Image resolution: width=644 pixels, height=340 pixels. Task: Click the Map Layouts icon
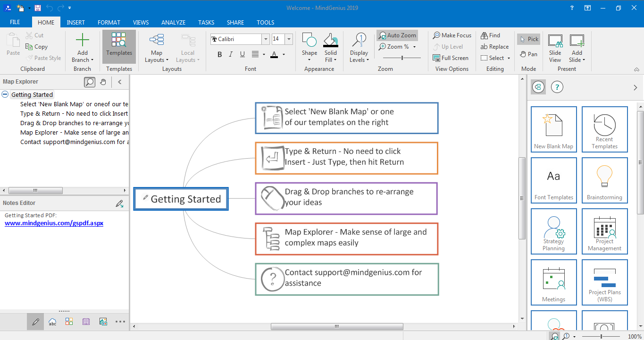pos(157,40)
